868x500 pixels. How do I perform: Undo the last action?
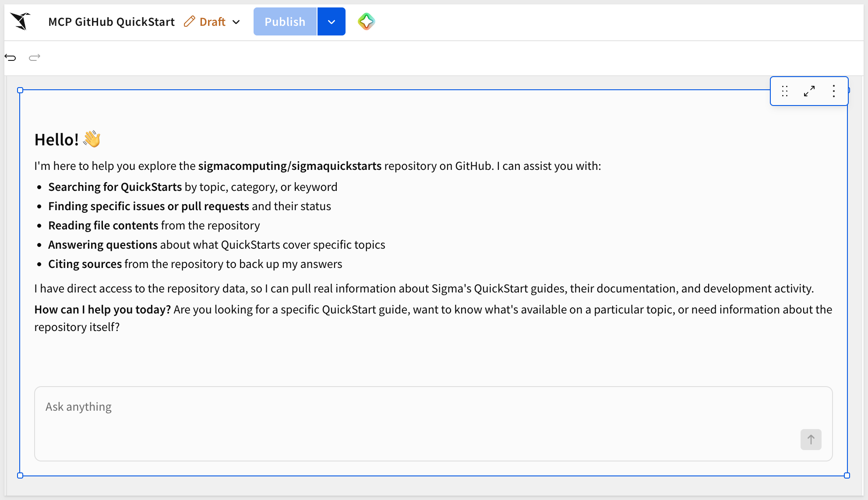11,57
